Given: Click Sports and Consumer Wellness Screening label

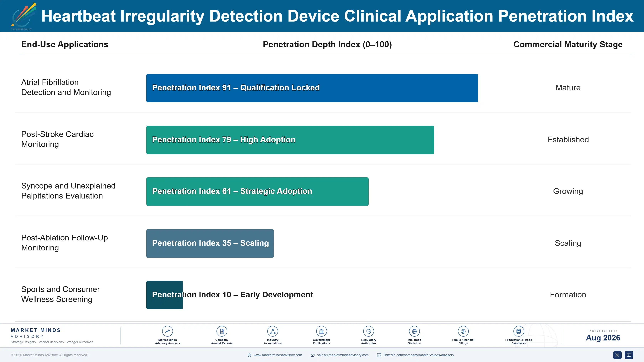Looking at the screenshot, I should click(60, 294).
